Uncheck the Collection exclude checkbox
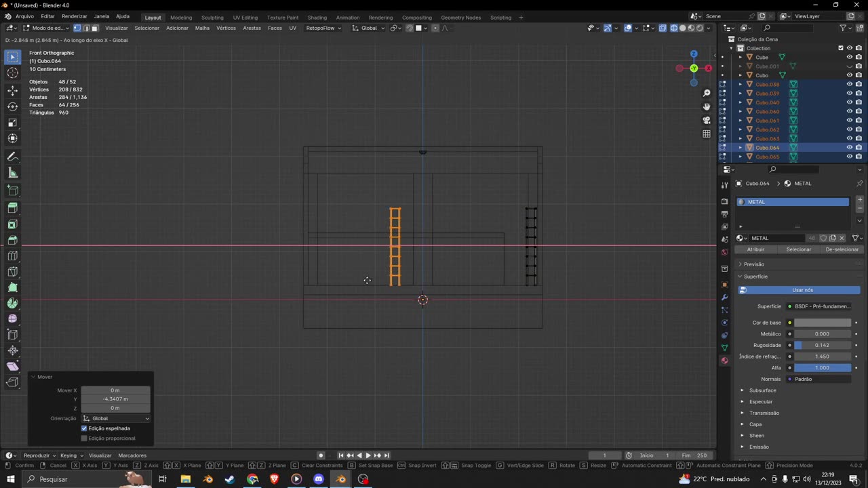868x488 pixels. click(841, 48)
